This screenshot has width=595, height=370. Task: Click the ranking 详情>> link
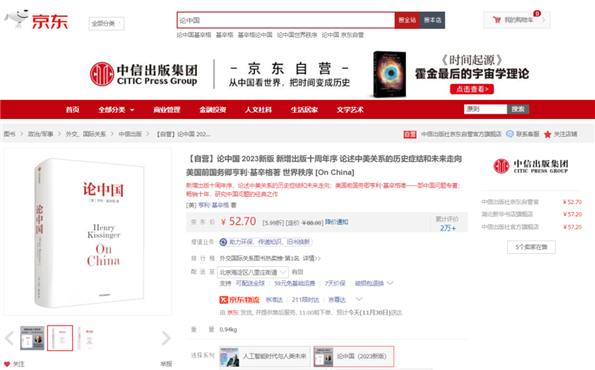tap(312, 258)
